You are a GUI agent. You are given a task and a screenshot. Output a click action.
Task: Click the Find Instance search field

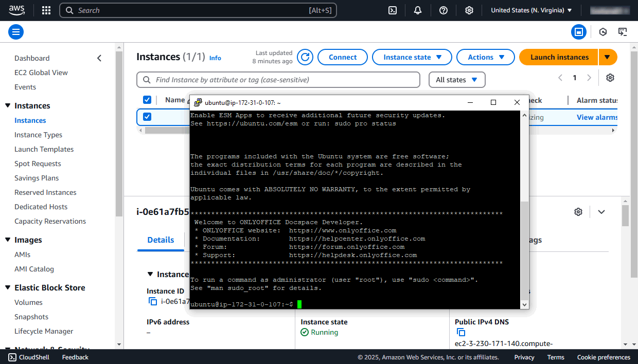click(278, 80)
